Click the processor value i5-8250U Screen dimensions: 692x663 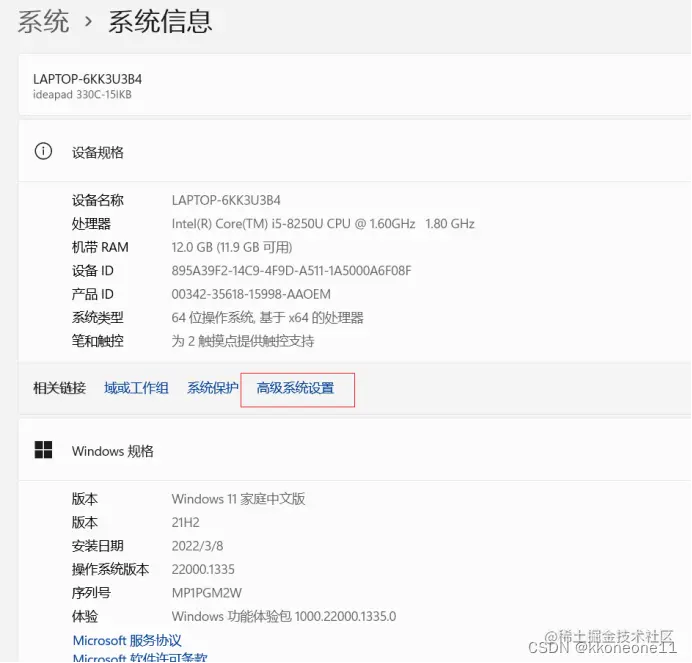323,224
